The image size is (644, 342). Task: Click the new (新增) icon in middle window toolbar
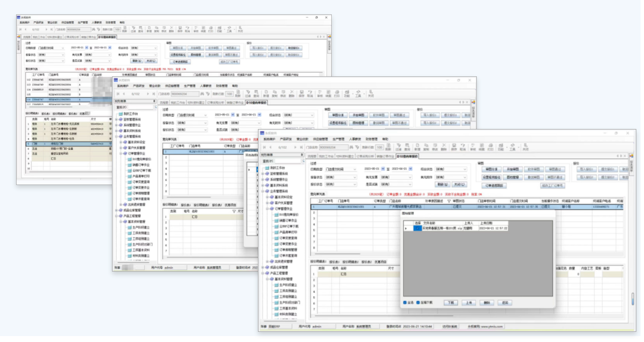point(266,93)
